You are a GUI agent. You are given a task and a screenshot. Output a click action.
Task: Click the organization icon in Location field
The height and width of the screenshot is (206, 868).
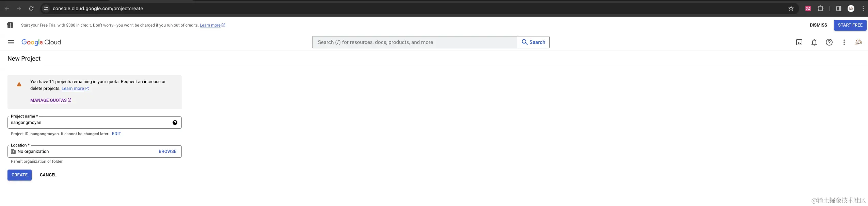coord(13,152)
